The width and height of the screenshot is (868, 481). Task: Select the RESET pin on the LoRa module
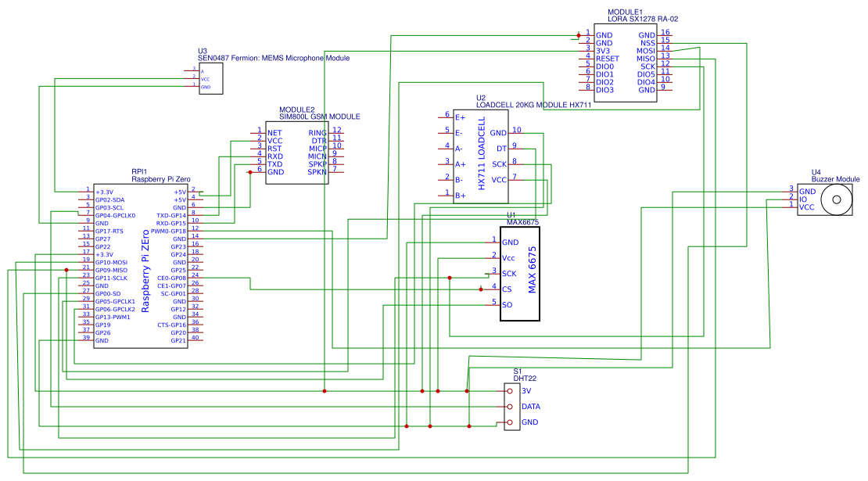(x=608, y=59)
